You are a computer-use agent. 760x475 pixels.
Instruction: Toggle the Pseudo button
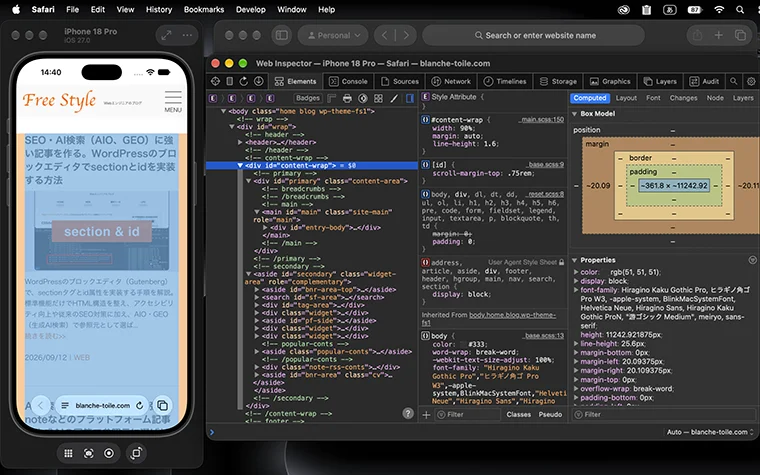(x=550, y=414)
